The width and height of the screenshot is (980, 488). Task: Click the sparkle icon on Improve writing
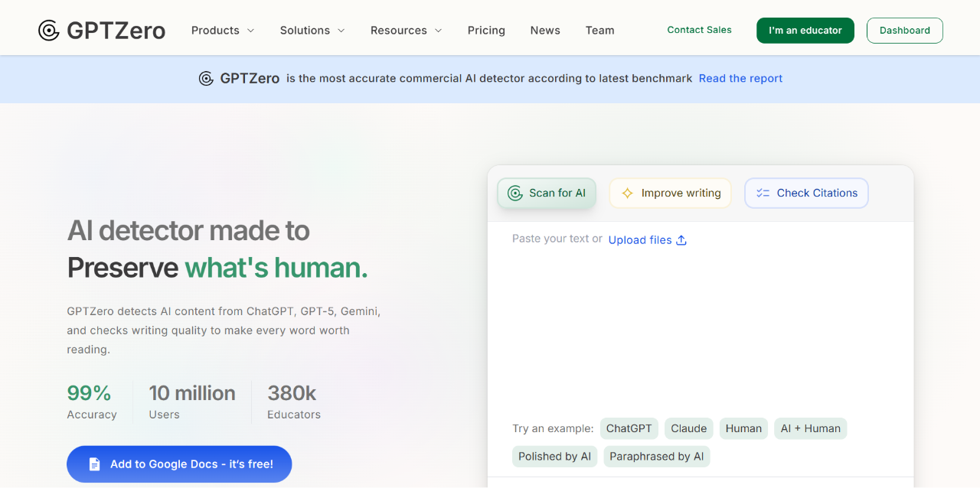[x=627, y=194]
